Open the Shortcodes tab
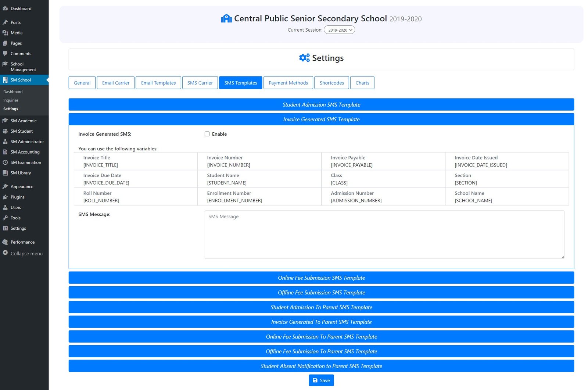The width and height of the screenshot is (588, 390). coord(332,83)
